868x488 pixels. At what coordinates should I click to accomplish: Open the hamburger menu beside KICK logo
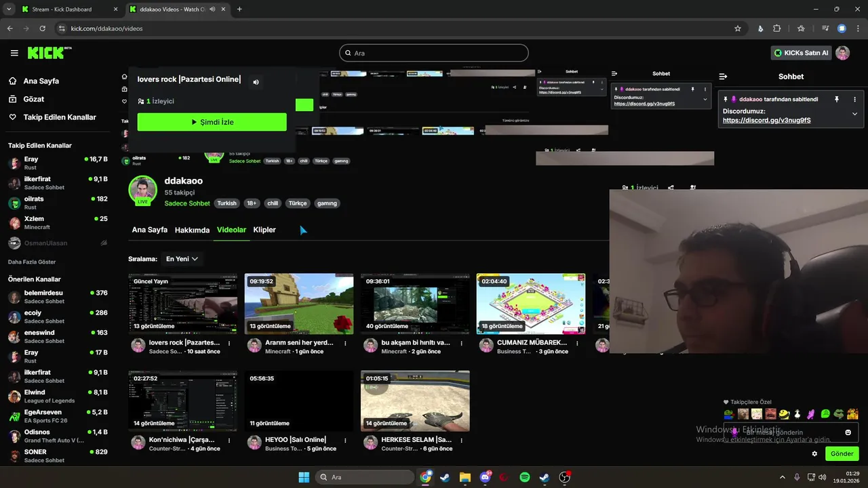[x=14, y=53]
